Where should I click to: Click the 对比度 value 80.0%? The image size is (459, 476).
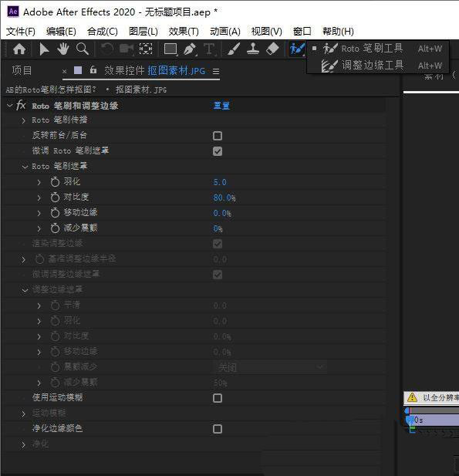pyautogui.click(x=224, y=197)
